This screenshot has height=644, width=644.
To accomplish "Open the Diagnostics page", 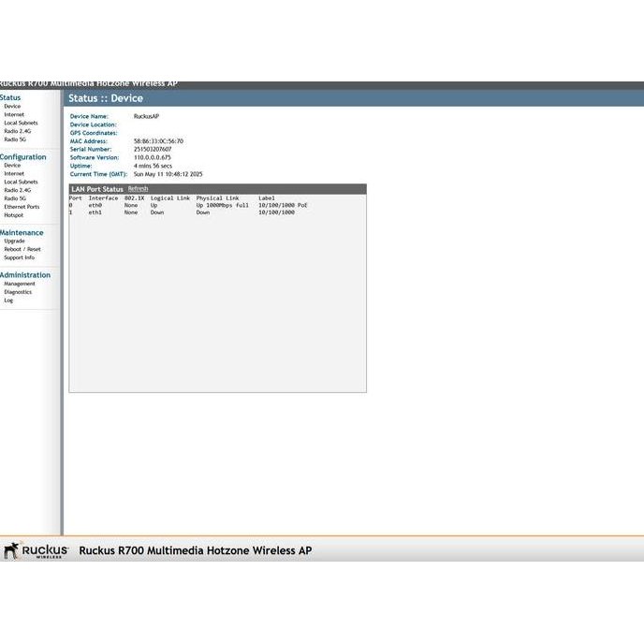I will pyautogui.click(x=18, y=292).
